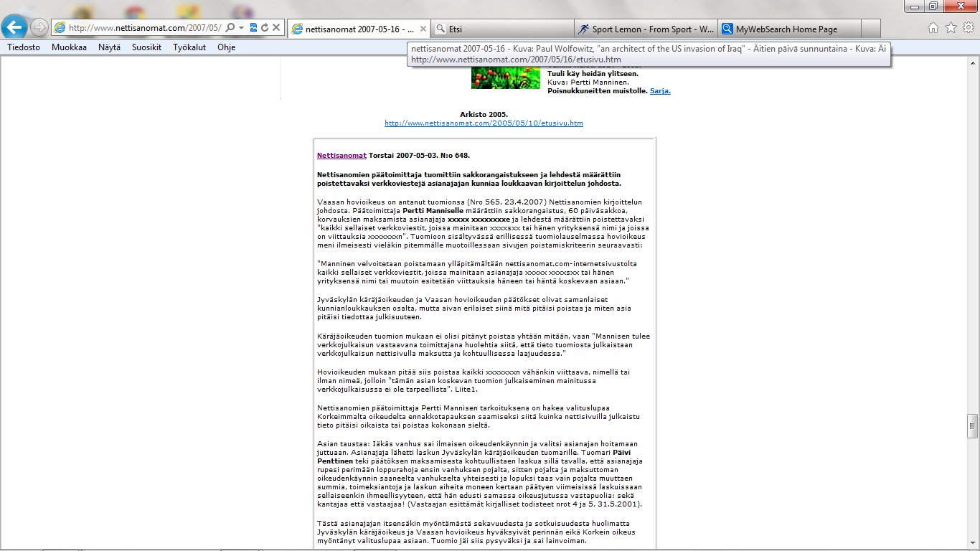Open the Home page icon
Viewport: 980px width, 551px height.
(933, 28)
